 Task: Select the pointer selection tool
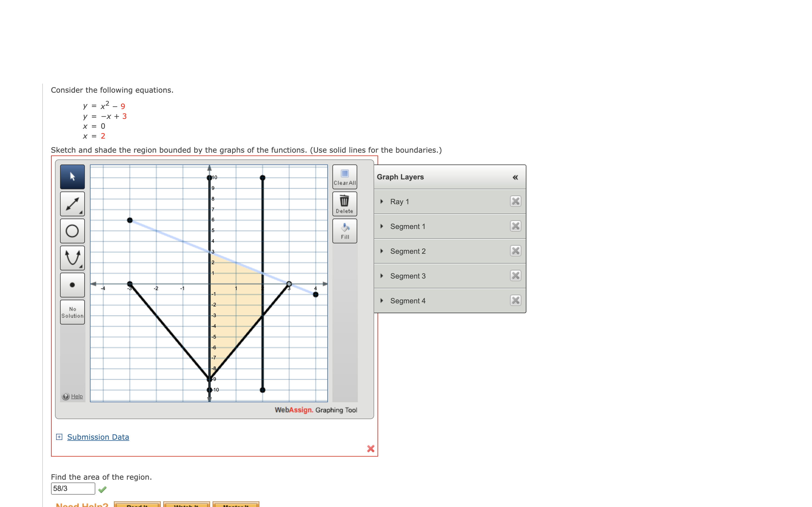[x=72, y=177]
